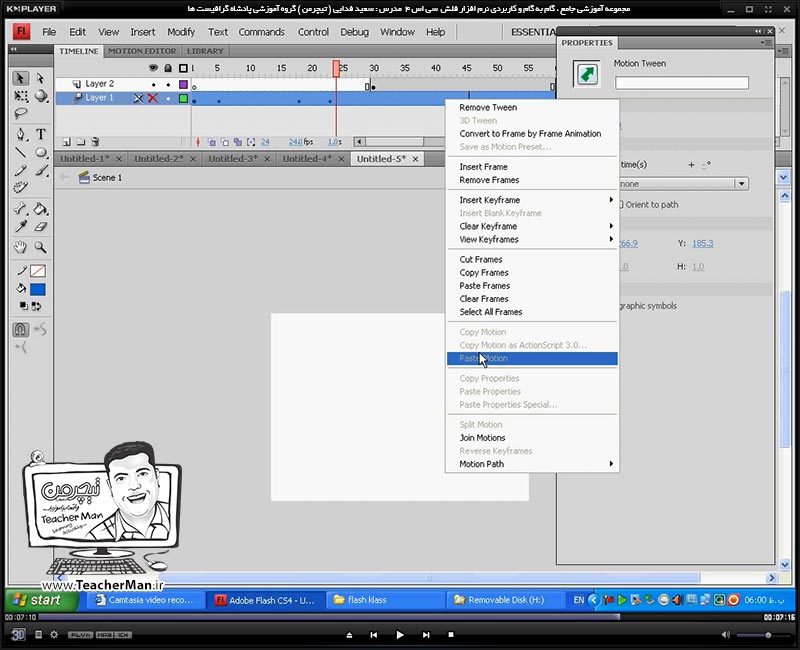Click the Onion Skin Outlines icon
The width and height of the screenshot is (800, 650).
tap(224, 142)
